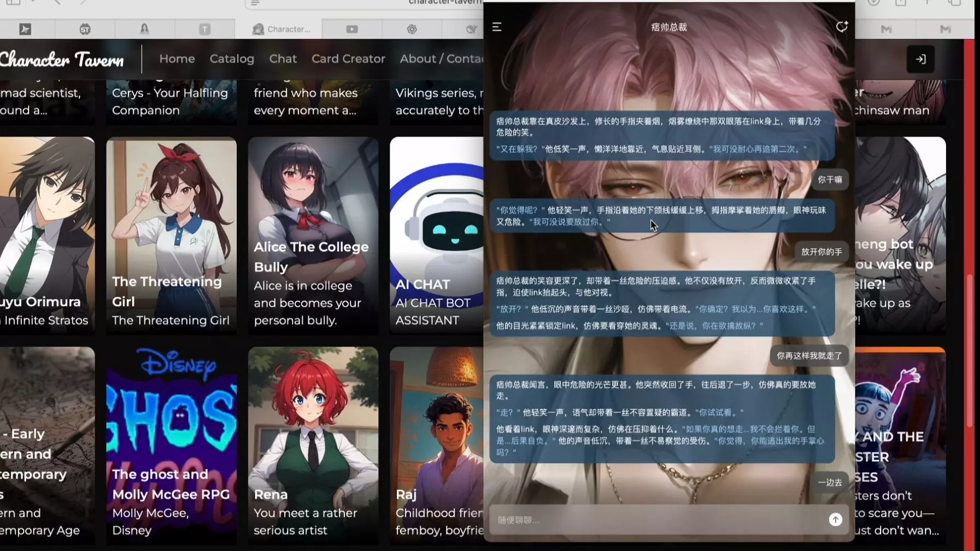Open The ghost and Molly McGee RPG card
The width and height of the screenshot is (980, 551).
(172, 446)
